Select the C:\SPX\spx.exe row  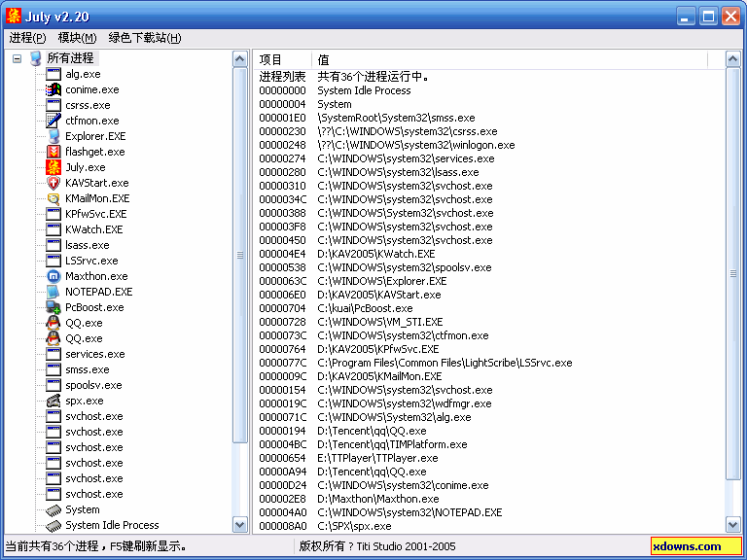489,526
